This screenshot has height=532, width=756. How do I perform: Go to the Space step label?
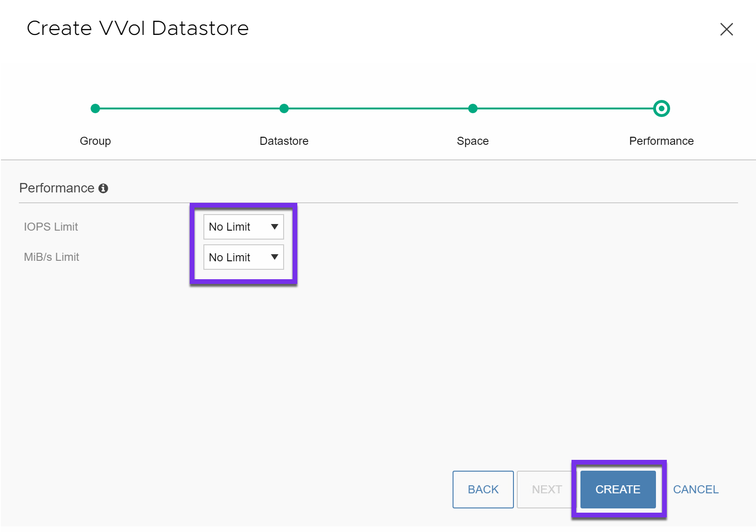tap(473, 141)
